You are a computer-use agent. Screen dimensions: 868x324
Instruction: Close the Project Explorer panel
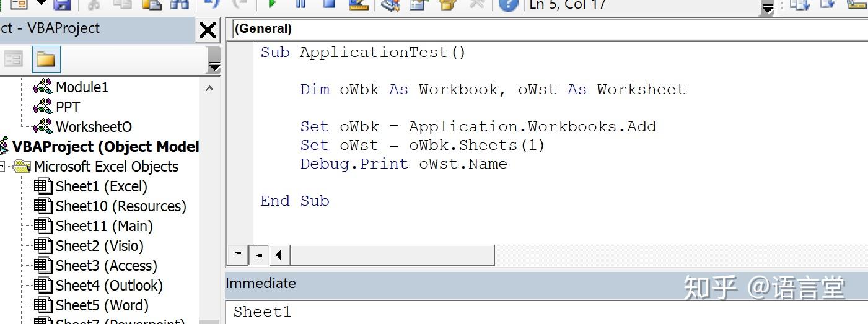pyautogui.click(x=208, y=30)
